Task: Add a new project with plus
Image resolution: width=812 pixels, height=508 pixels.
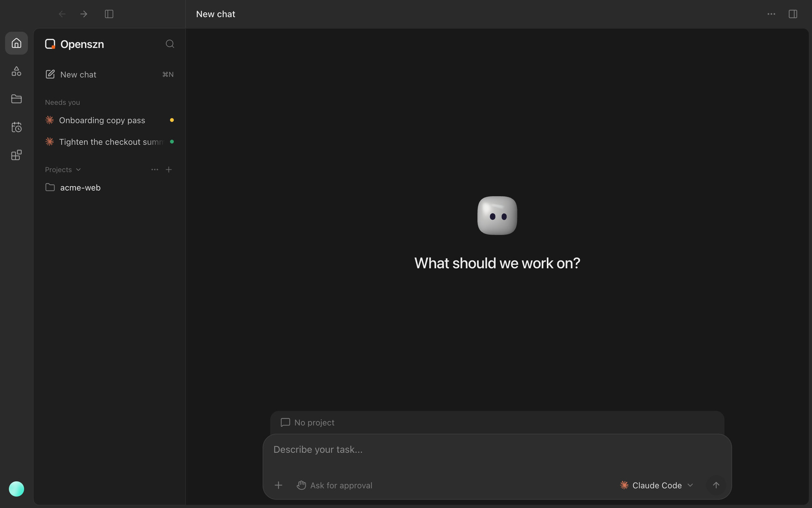Action: pos(169,169)
